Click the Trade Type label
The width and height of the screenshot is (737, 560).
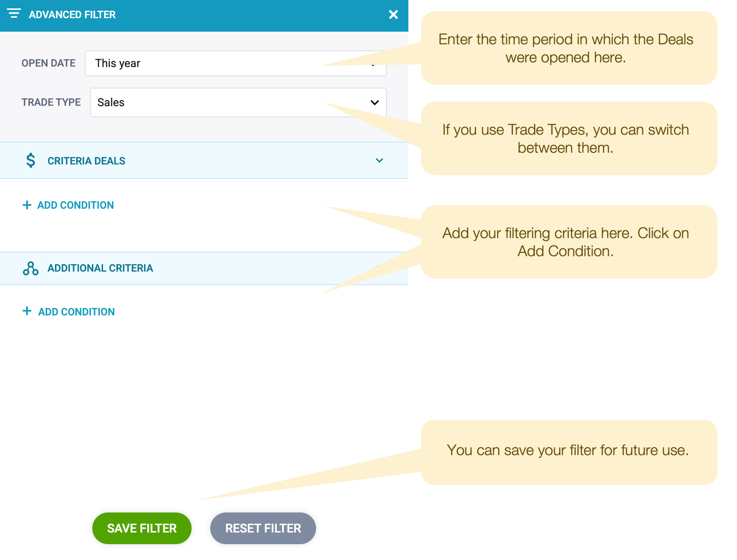click(51, 102)
